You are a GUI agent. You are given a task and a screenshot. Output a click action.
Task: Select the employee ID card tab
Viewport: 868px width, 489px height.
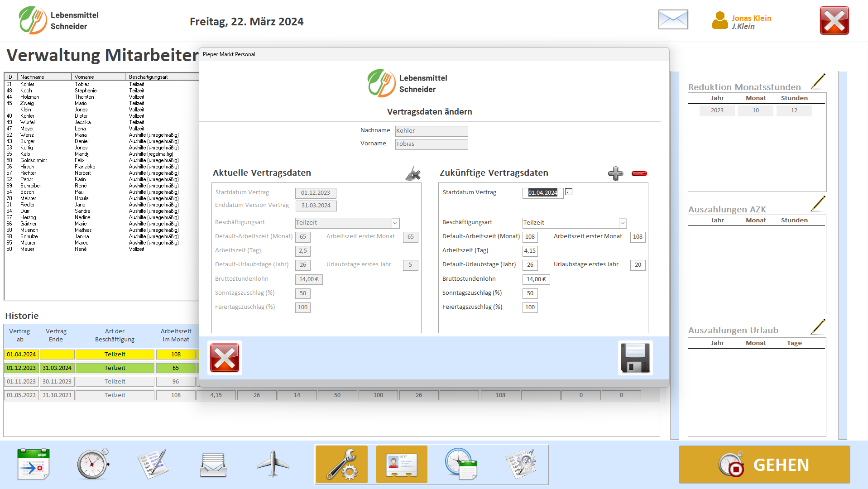click(402, 464)
